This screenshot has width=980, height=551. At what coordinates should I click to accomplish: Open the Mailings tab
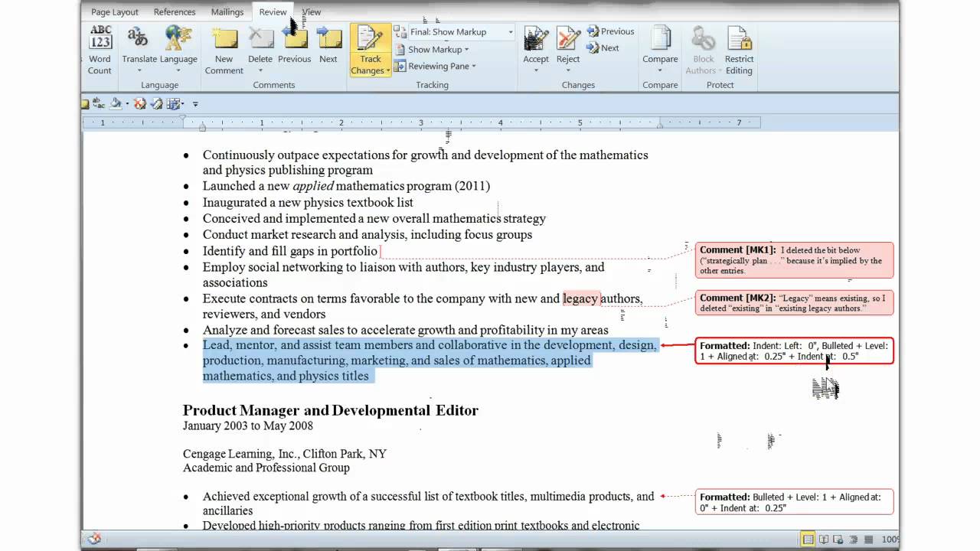coord(227,12)
